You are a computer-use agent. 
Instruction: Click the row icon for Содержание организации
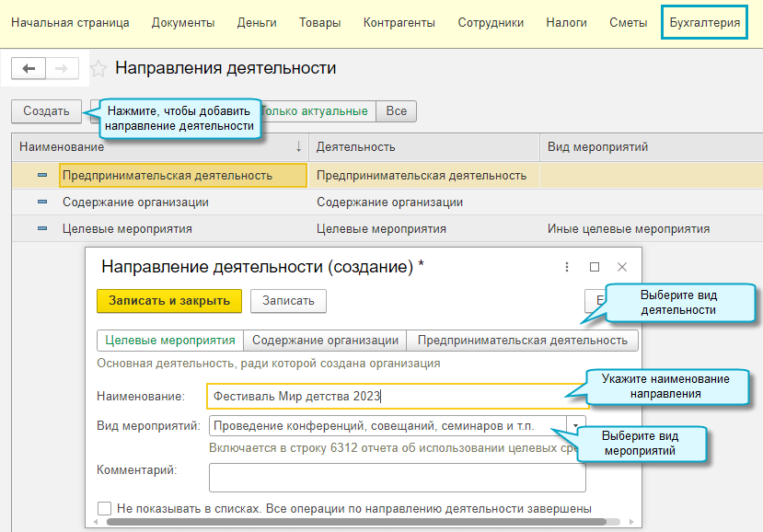click(42, 202)
